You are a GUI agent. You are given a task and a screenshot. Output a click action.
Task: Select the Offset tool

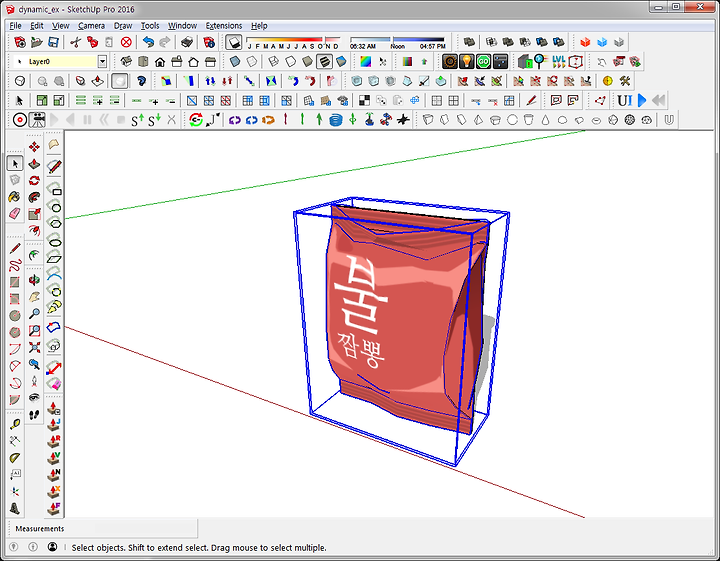coord(34,230)
